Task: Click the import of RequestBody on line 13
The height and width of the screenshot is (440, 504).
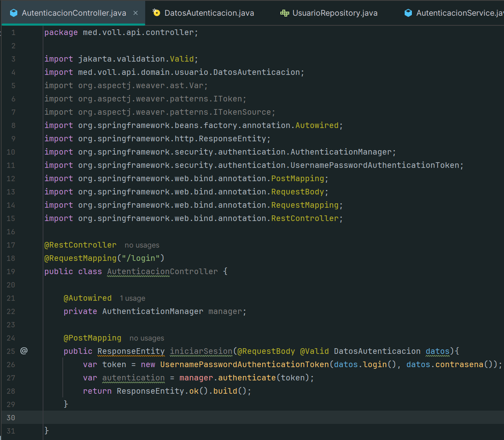Action: point(186,192)
